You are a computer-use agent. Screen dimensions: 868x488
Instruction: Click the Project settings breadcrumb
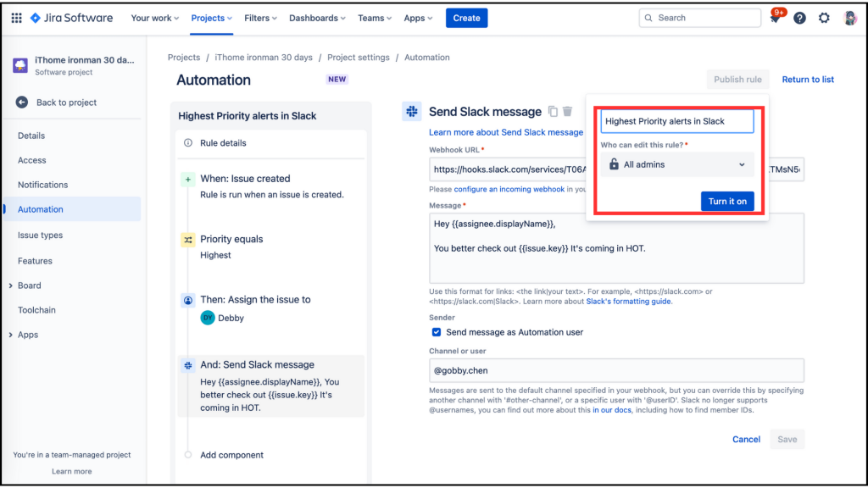point(359,58)
